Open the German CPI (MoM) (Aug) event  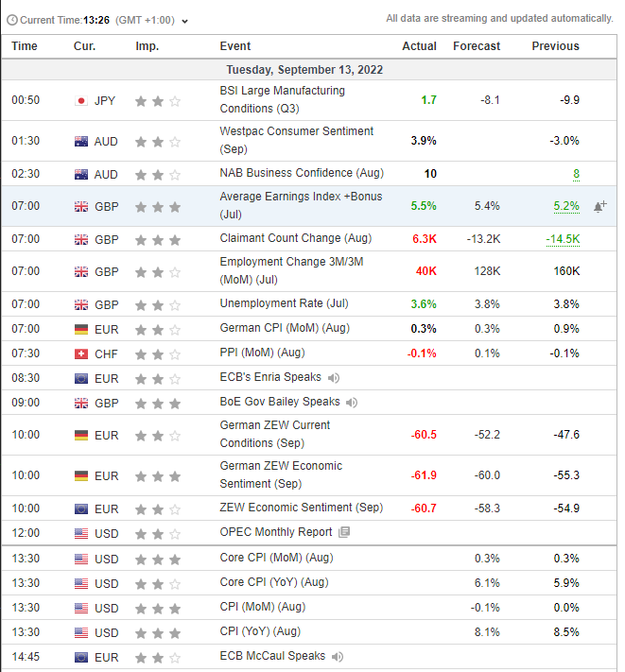pyautogui.click(x=283, y=329)
